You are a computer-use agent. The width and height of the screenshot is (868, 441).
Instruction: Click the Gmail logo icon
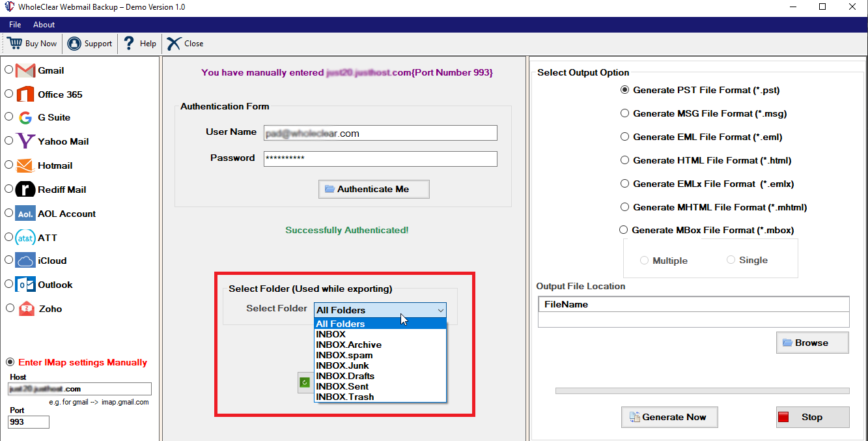click(x=25, y=70)
